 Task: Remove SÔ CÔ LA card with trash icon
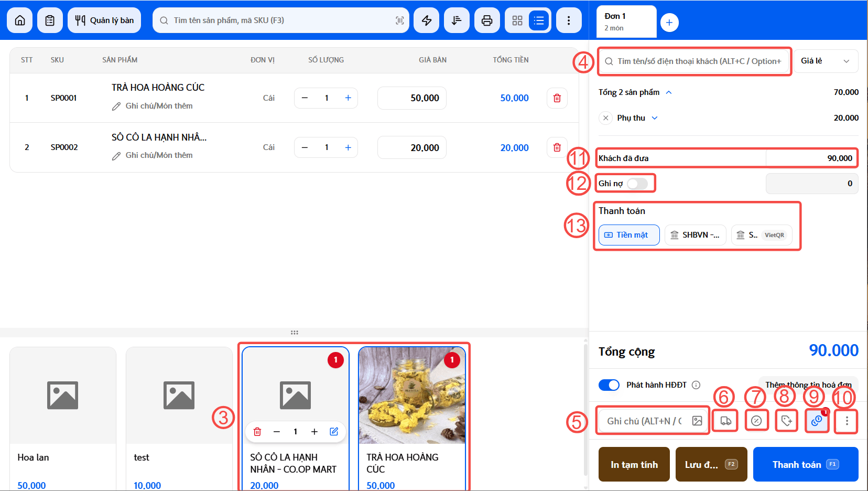coord(257,432)
